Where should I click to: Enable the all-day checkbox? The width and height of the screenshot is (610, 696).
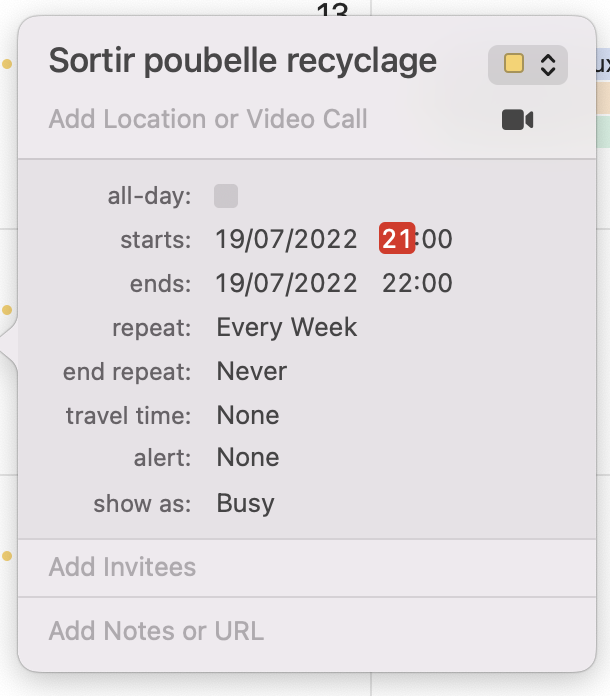(x=226, y=196)
